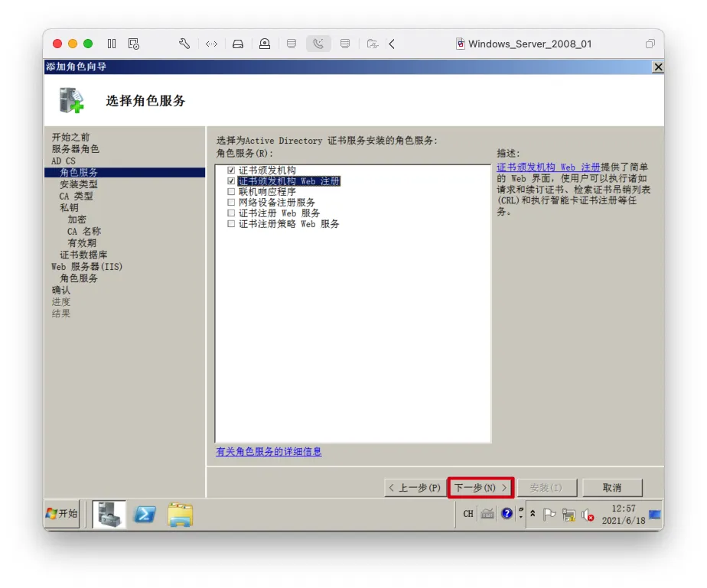Select the 网络设备注册服务 list label
This screenshot has width=707, height=588.
tap(276, 203)
